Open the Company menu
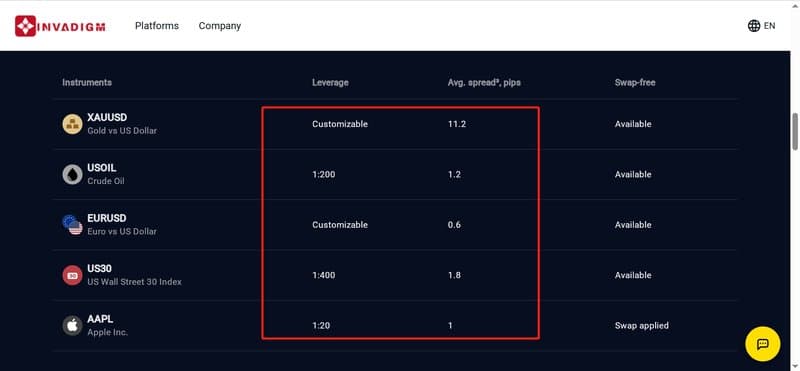This screenshot has width=800, height=371. pos(219,26)
